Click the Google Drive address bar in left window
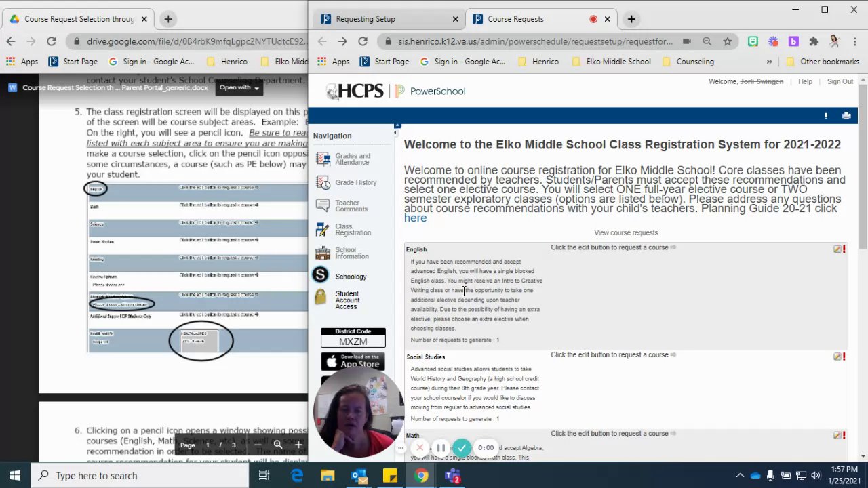The width and height of the screenshot is (868, 488). pyautogui.click(x=197, y=41)
